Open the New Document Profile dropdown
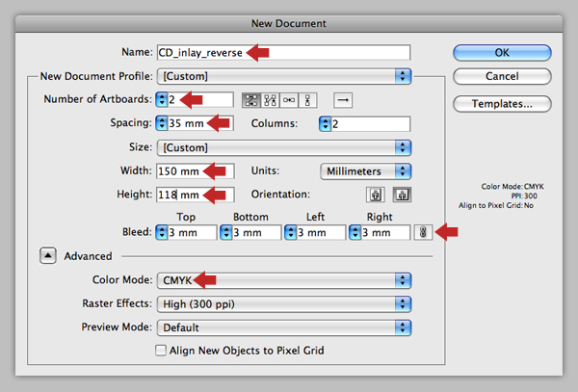Viewport: 578px width, 392px height. point(284,76)
